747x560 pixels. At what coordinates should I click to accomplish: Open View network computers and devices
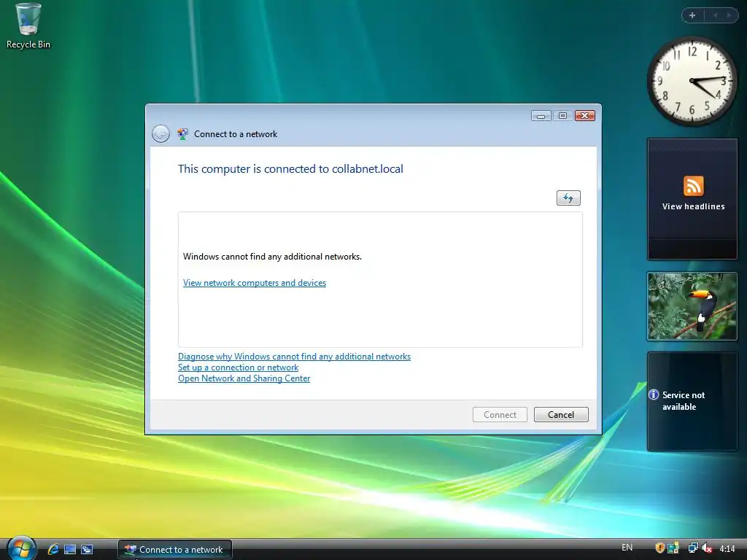pyautogui.click(x=255, y=283)
